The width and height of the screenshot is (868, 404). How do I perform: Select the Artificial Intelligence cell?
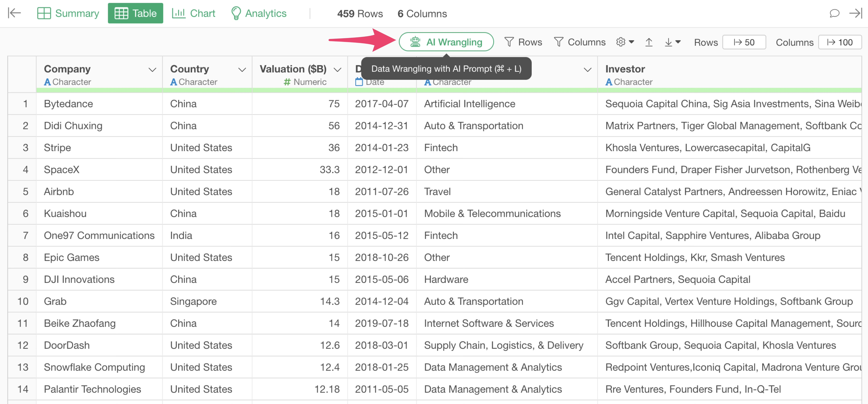pyautogui.click(x=507, y=104)
